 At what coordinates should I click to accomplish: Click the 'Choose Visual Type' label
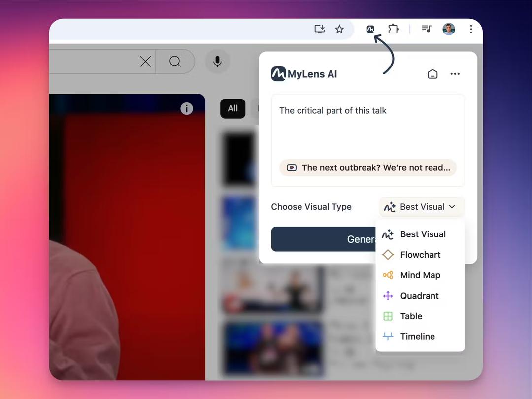point(311,206)
